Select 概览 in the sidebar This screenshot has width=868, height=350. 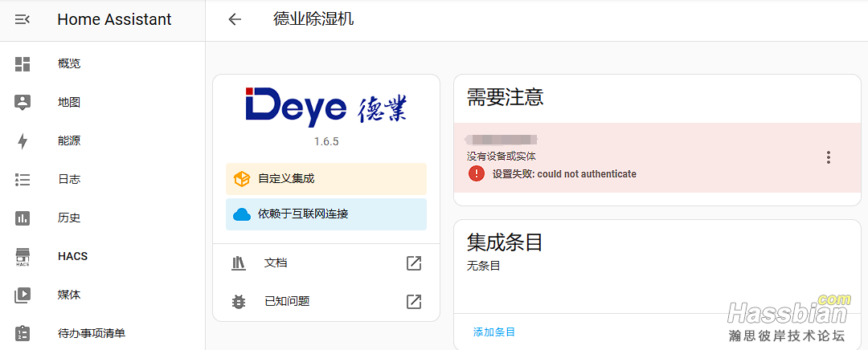(102, 63)
